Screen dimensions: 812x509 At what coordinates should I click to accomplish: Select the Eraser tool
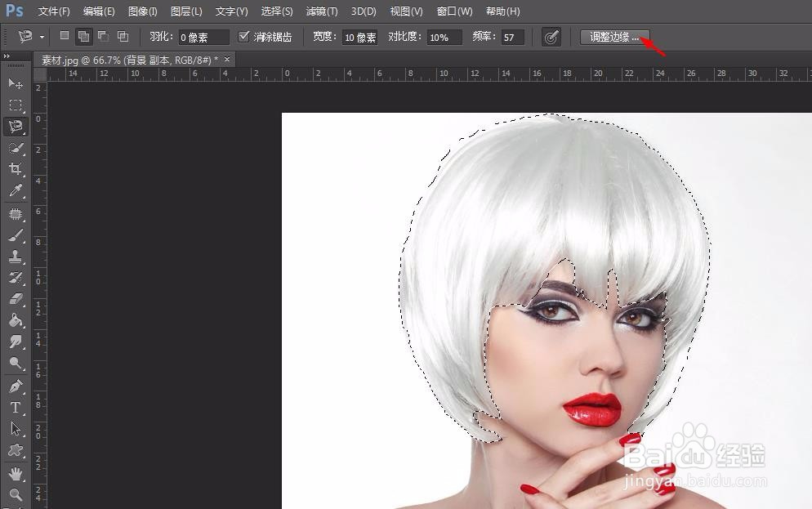click(x=16, y=299)
